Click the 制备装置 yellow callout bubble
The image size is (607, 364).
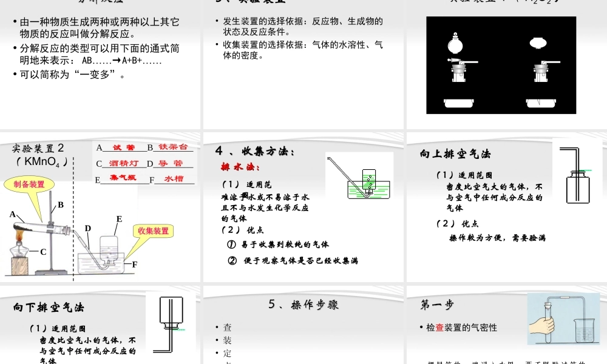point(29,184)
